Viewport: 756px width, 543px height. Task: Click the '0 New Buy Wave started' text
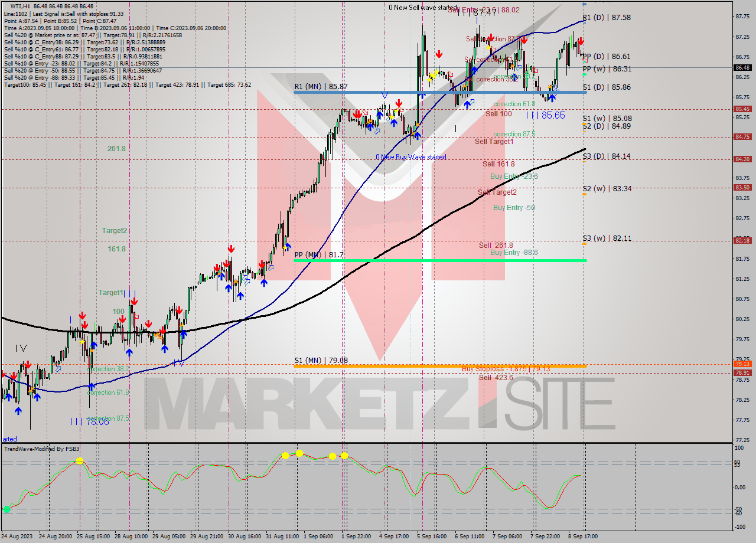coord(411,157)
